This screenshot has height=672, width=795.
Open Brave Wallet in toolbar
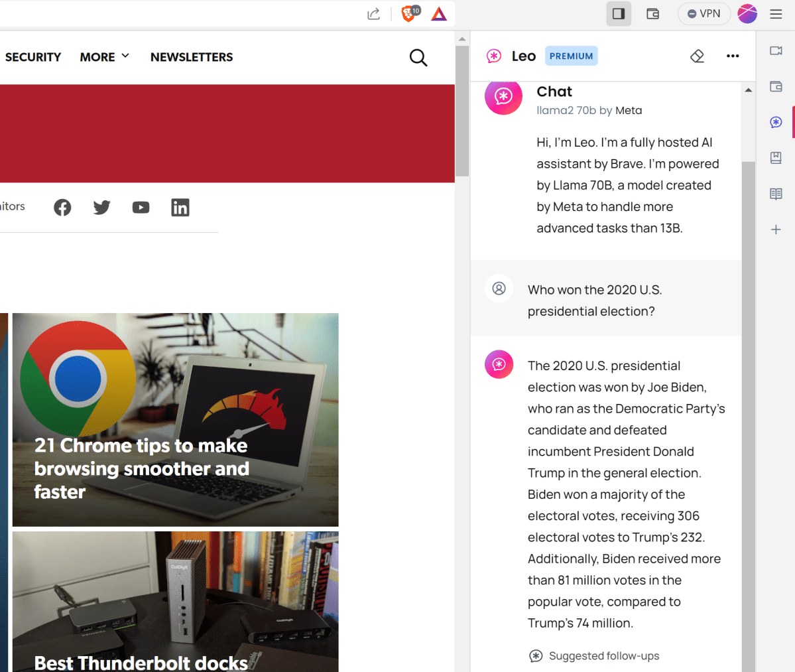(x=652, y=14)
